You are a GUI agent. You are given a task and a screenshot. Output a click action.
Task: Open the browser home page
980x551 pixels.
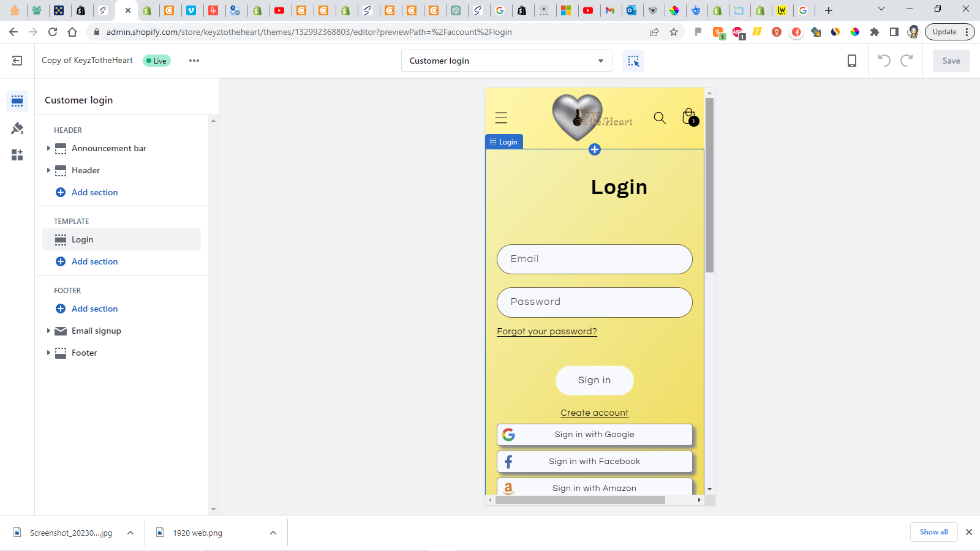pos(72,32)
